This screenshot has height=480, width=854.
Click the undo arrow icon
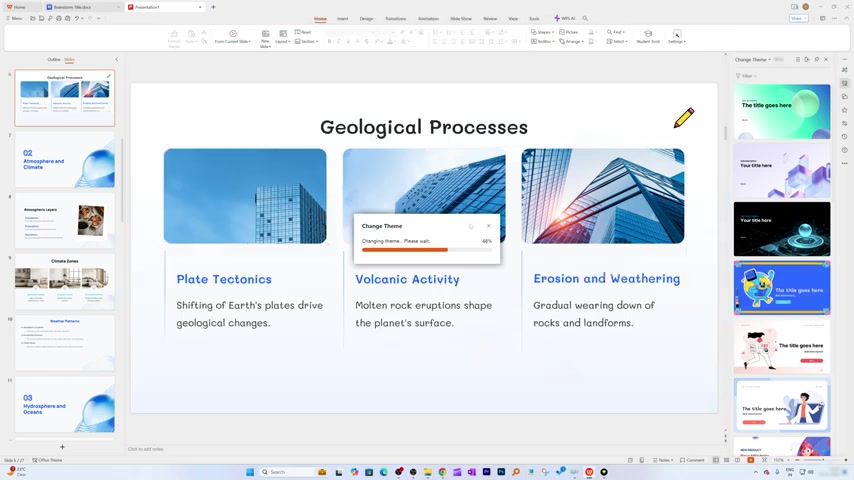pyautogui.click(x=77, y=19)
